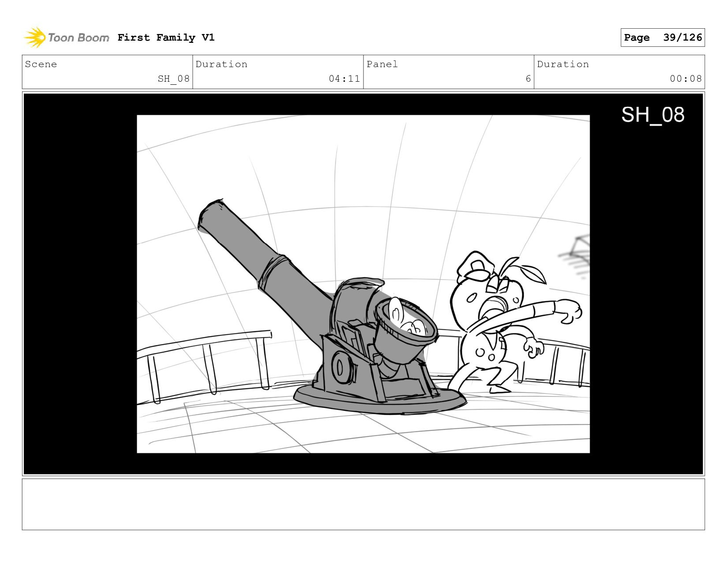This screenshot has height=563, width=728.
Task: Click the empty notes box below panel
Action: 363,504
